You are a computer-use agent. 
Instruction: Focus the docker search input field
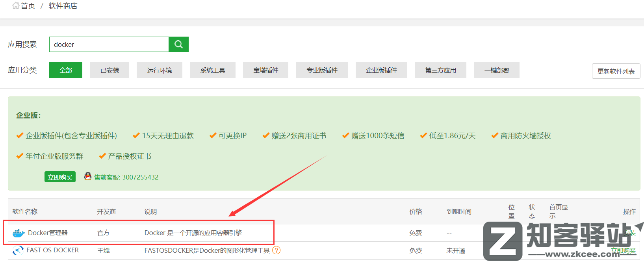pos(109,44)
